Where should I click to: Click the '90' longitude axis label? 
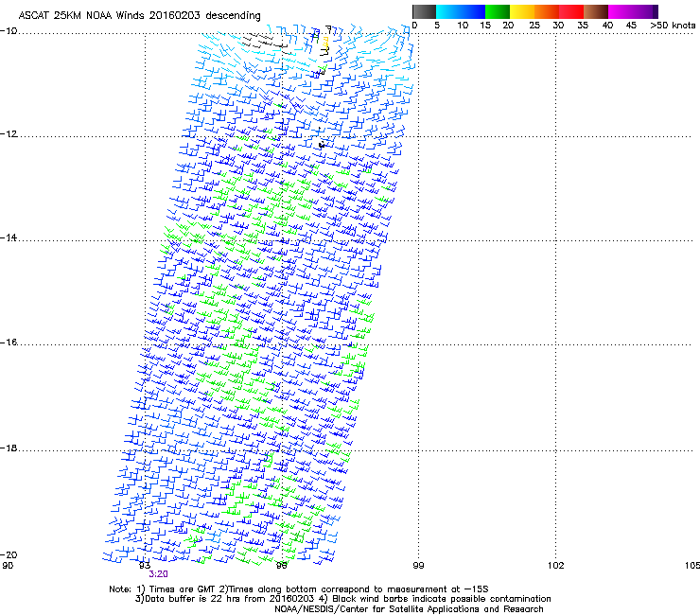[x=8, y=566]
